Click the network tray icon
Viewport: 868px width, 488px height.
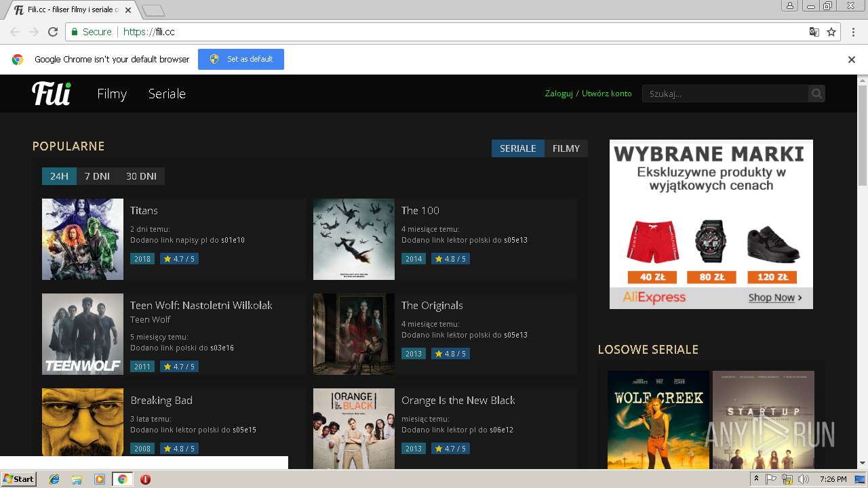(787, 479)
